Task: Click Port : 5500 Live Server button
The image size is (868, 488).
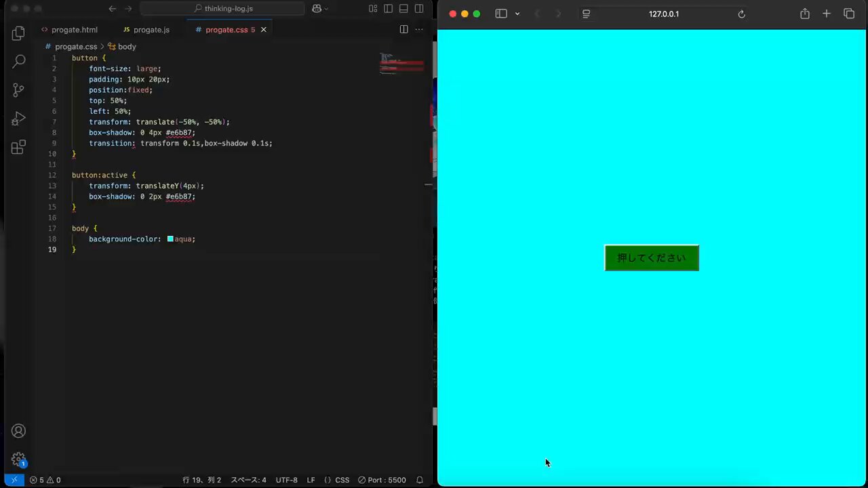Action: (x=382, y=480)
